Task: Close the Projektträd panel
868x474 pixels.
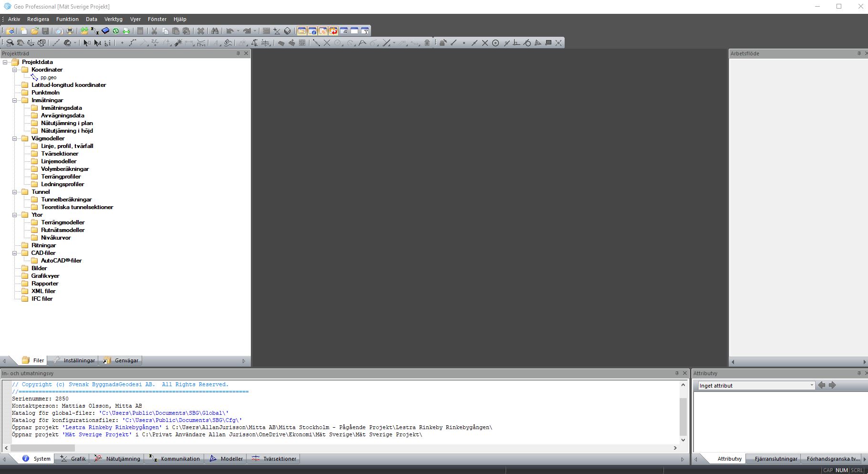Action: (x=246, y=53)
